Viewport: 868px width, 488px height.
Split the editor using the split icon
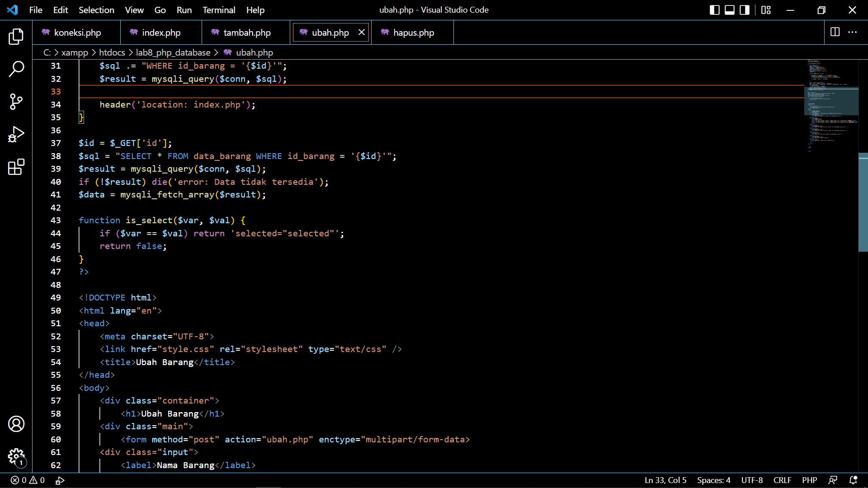[834, 32]
